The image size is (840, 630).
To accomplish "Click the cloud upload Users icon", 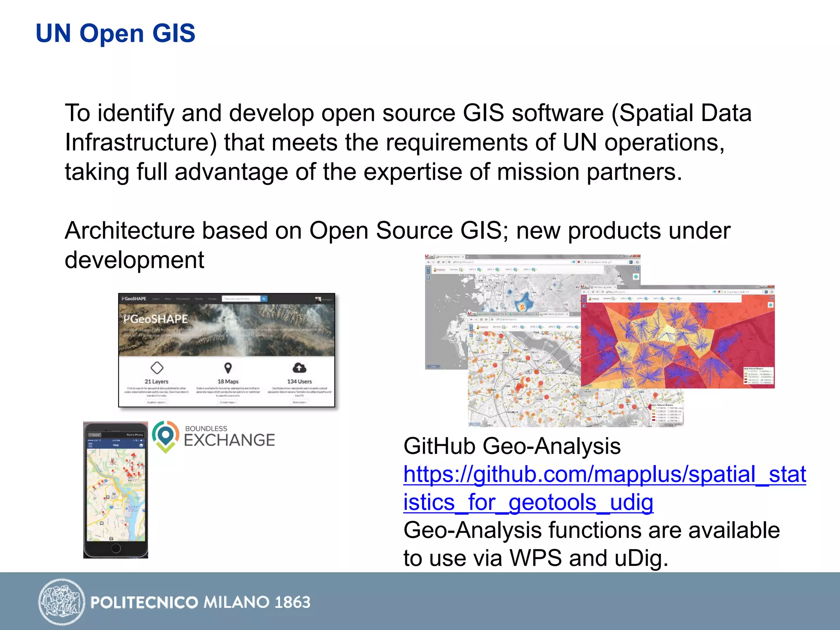I will coord(299,367).
